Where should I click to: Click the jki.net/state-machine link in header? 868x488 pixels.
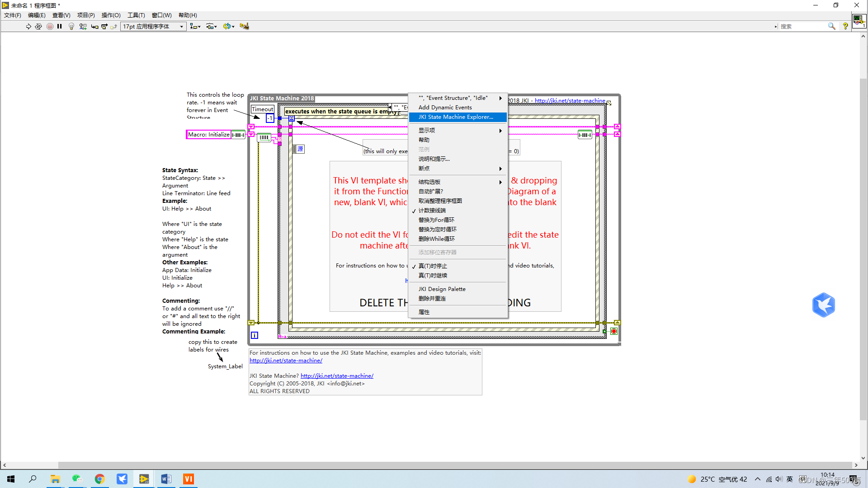point(570,100)
